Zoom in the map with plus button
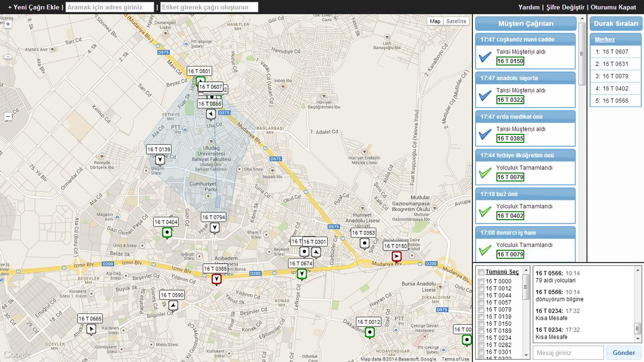Image resolution: width=644 pixels, height=362 pixels. (x=8, y=24)
